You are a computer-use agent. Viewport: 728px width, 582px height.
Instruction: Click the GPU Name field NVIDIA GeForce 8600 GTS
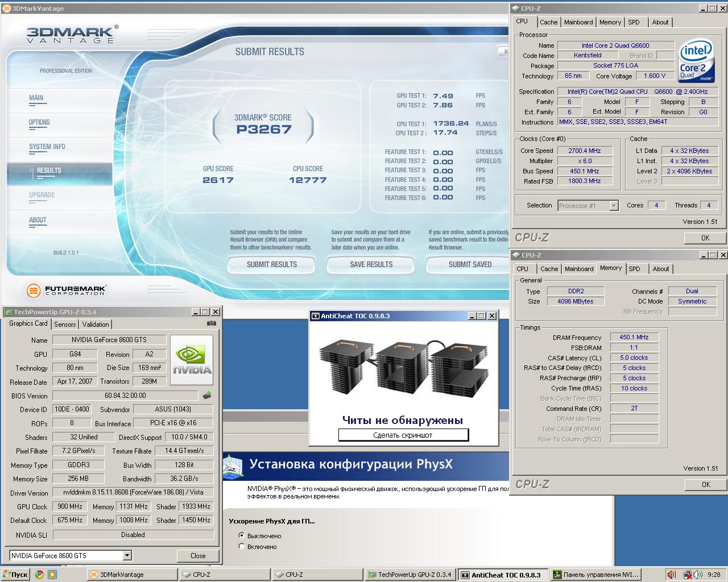[109, 340]
